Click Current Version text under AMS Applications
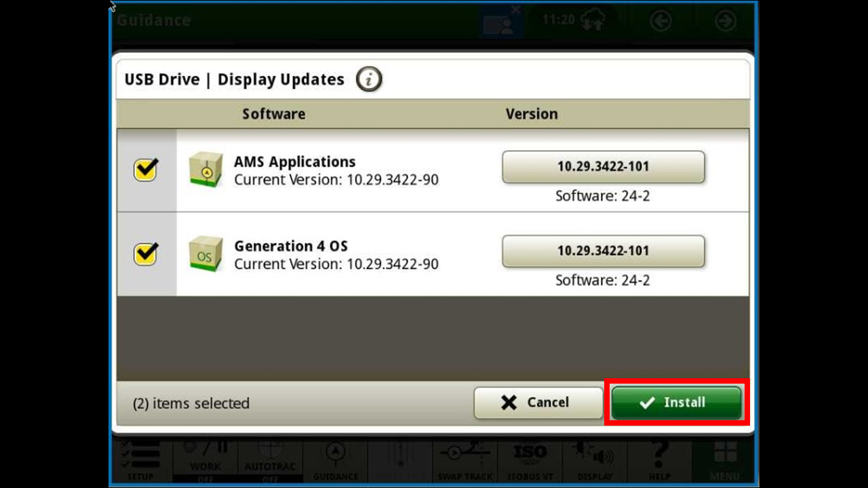 pos(336,180)
